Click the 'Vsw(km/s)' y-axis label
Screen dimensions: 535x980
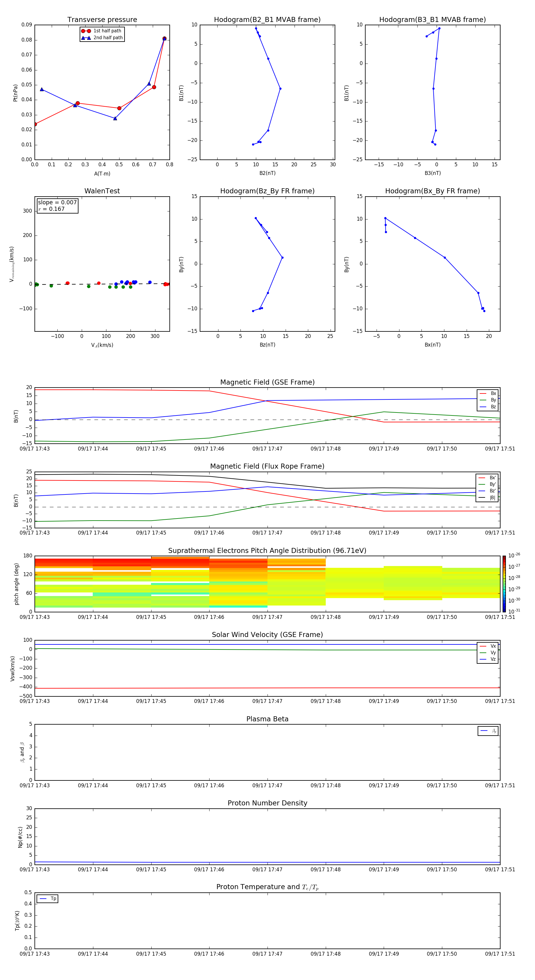click(12, 668)
